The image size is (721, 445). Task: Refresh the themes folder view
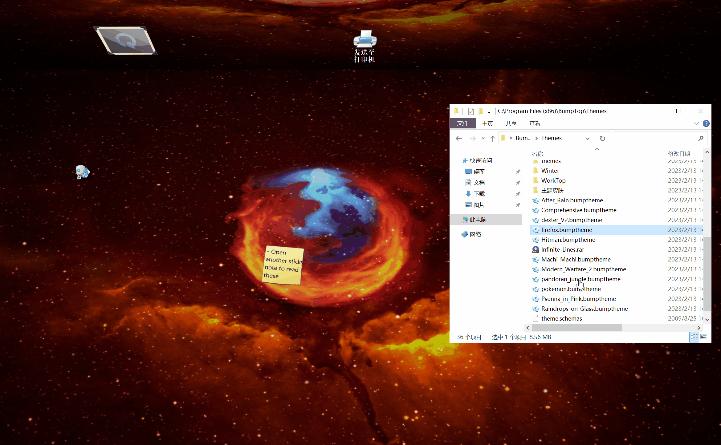click(602, 138)
